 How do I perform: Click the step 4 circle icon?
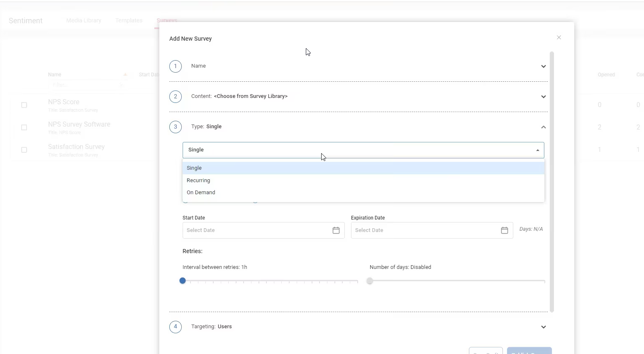[176, 327]
